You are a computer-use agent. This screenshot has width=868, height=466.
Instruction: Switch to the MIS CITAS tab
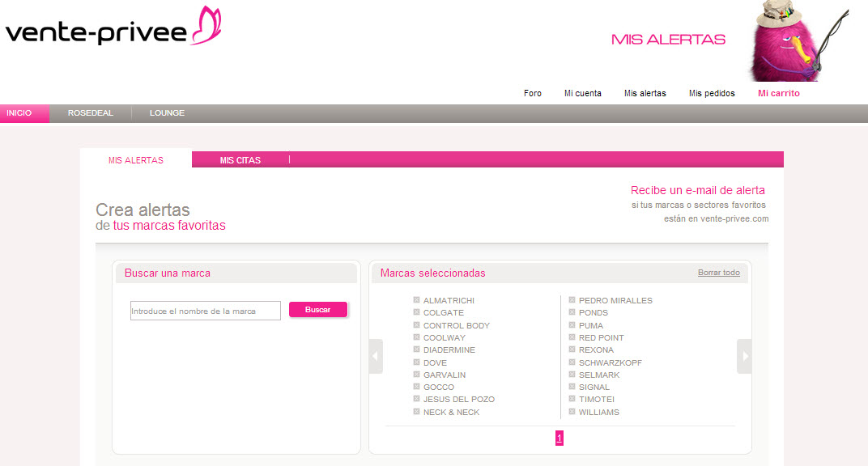pos(240,159)
